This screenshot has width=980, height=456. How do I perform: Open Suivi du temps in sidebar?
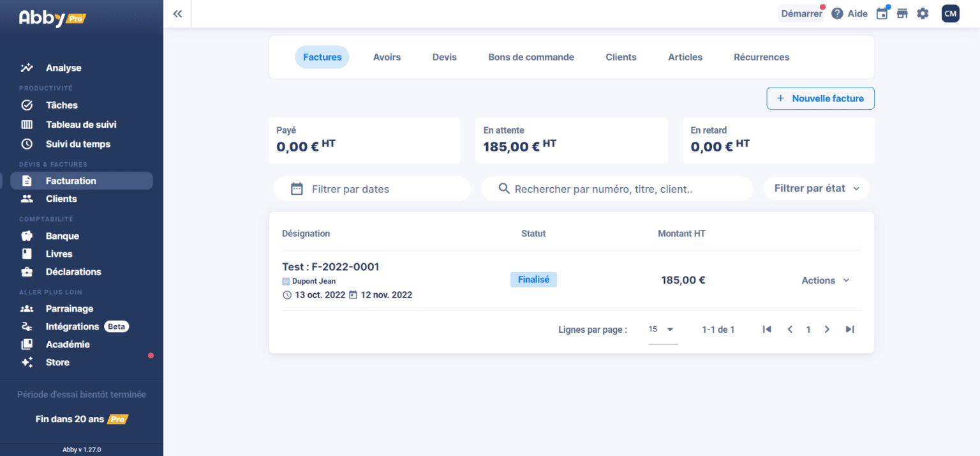78,144
